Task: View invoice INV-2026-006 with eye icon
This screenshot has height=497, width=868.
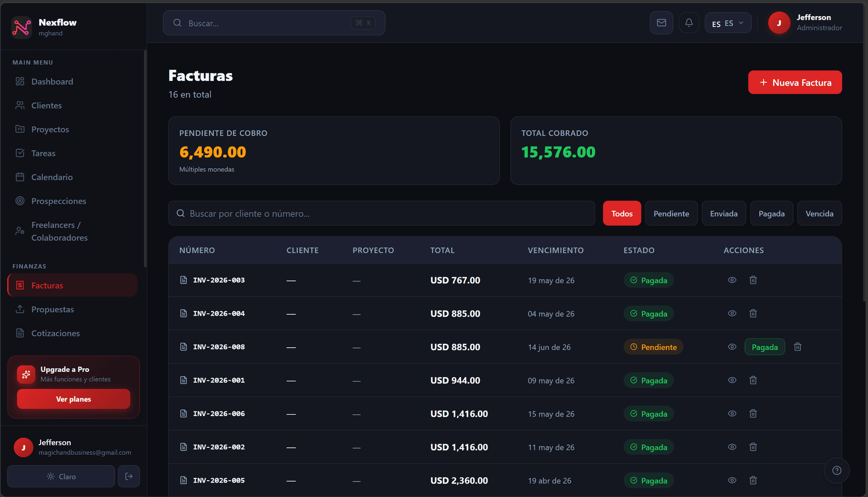Action: pyautogui.click(x=732, y=414)
